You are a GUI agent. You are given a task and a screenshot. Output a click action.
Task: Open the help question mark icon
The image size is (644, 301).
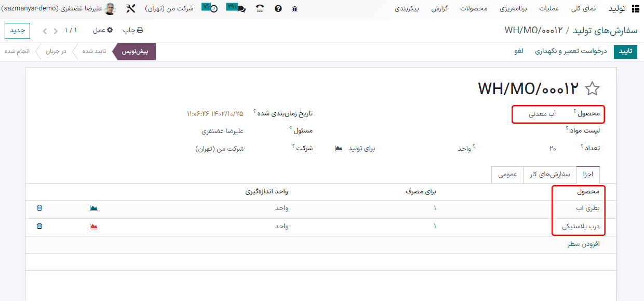click(278, 9)
